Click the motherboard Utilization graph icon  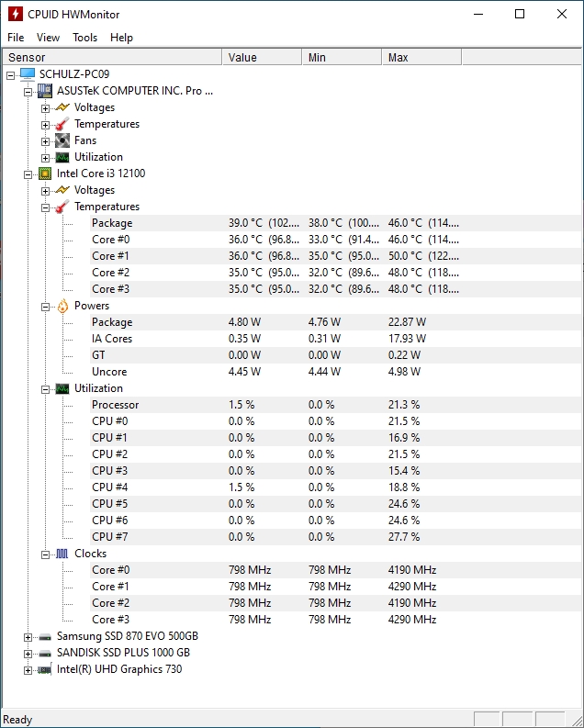pyautogui.click(x=62, y=157)
